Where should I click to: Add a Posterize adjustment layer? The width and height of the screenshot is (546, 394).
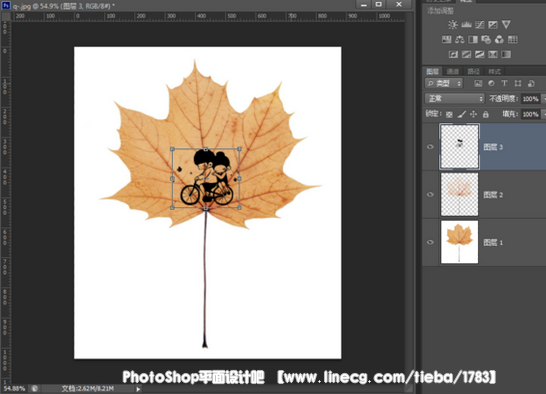tap(466, 54)
